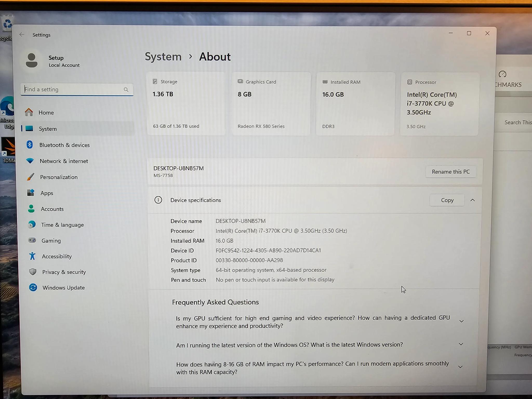Click the 64-bit operating system text
Image resolution: width=532 pixels, height=399 pixels.
point(271,270)
